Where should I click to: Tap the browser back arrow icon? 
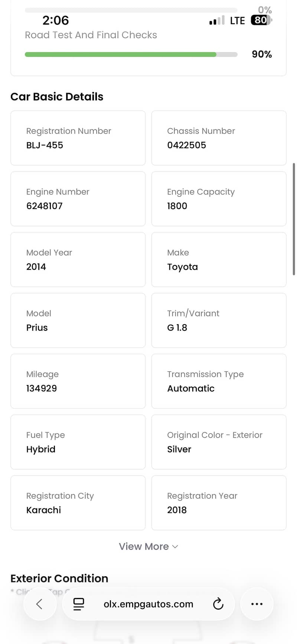(x=39, y=604)
